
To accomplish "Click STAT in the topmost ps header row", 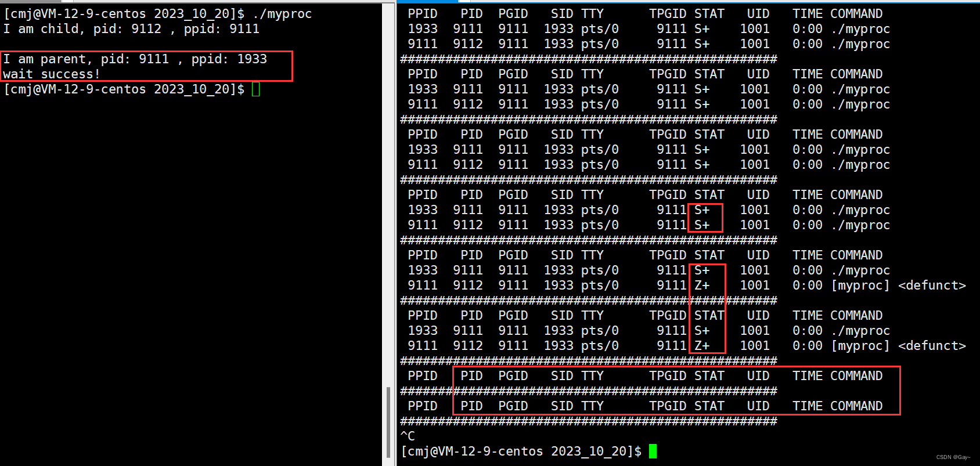I will (709, 14).
